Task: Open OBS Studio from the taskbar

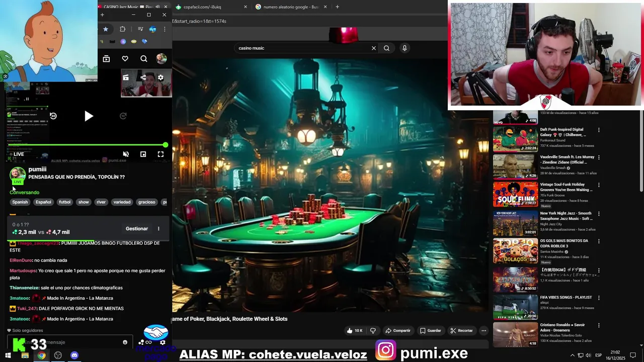Action: 58,355
